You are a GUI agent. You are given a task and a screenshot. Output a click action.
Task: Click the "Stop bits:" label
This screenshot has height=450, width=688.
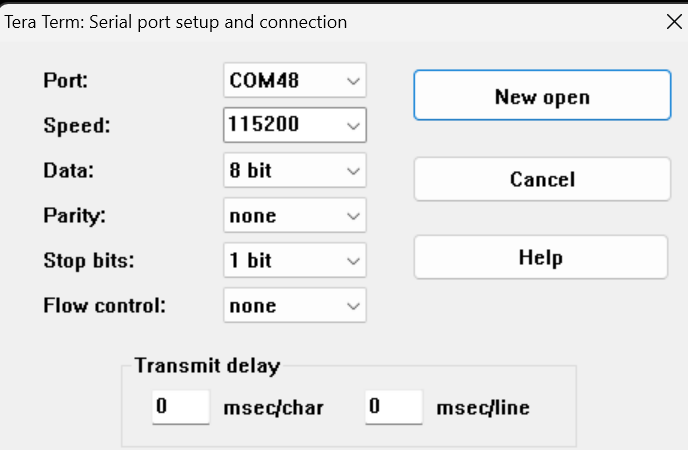point(87,261)
